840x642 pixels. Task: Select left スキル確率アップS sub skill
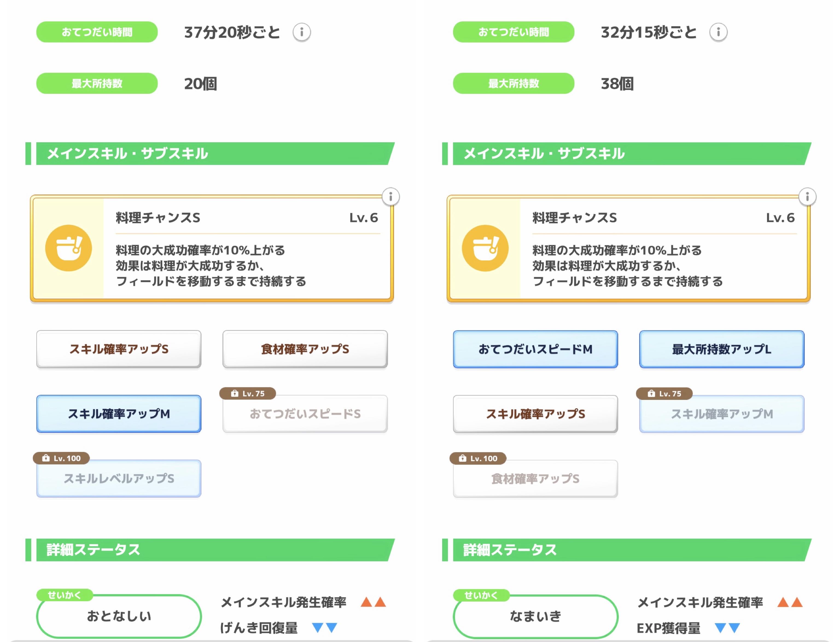tap(119, 349)
